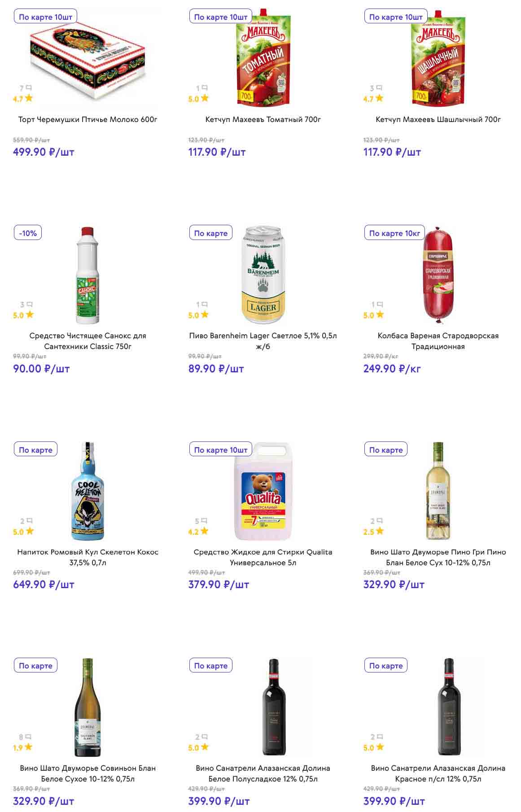Open the Qualita detergent canister image

point(263,491)
